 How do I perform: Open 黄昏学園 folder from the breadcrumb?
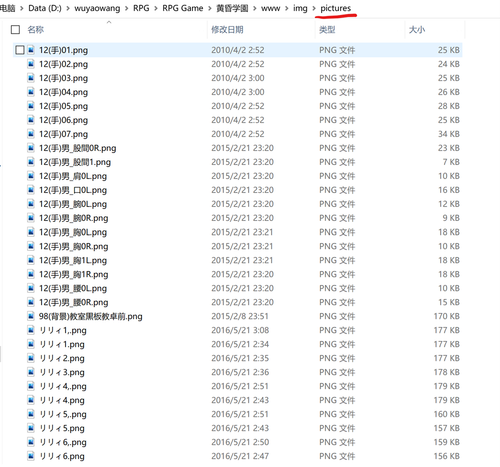[232, 8]
